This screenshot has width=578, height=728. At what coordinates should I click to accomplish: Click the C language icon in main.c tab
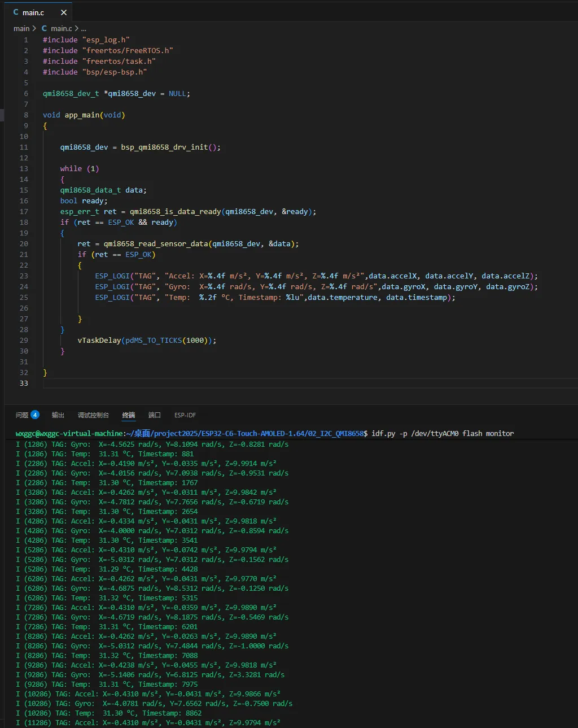click(x=16, y=12)
